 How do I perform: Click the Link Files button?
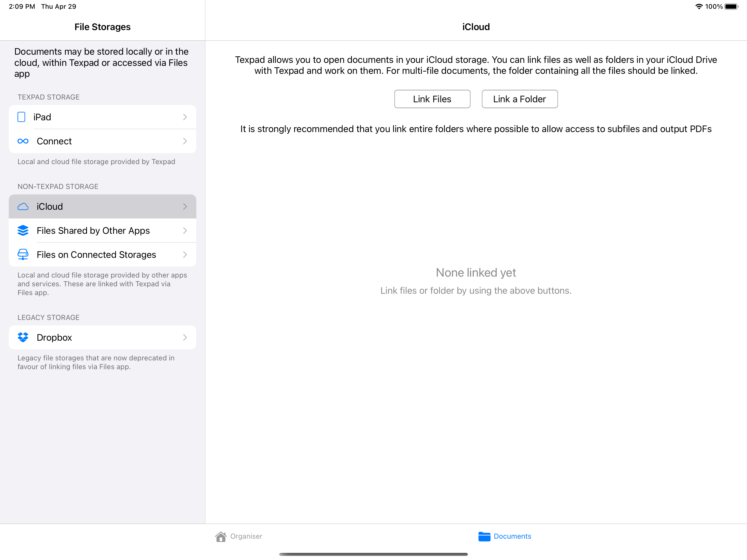(432, 99)
